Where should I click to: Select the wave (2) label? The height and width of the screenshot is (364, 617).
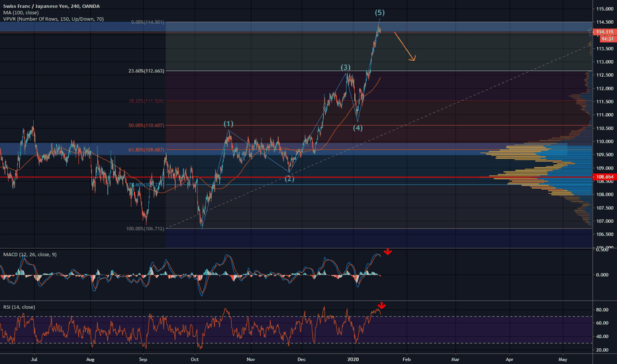click(289, 179)
